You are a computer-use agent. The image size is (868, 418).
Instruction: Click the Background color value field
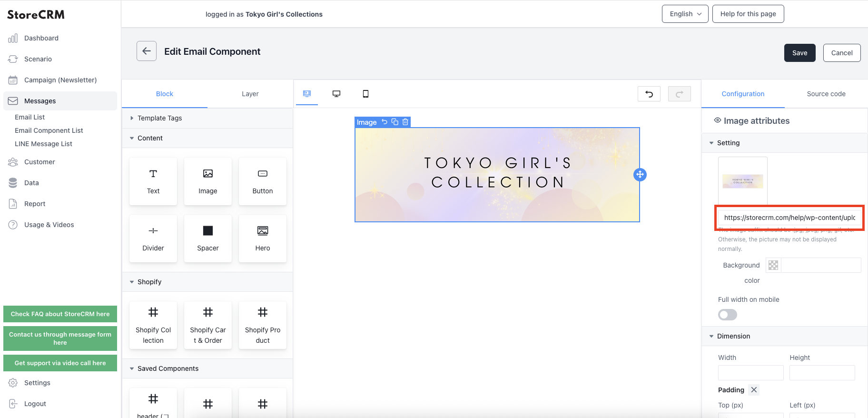[821, 265]
